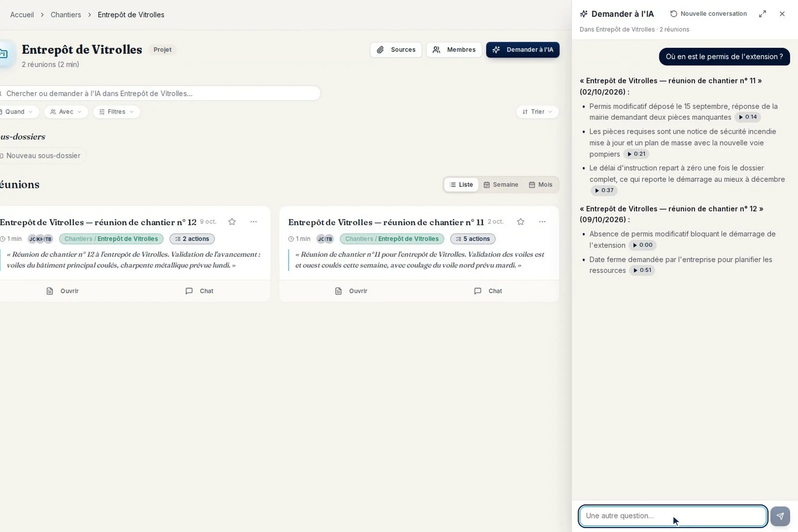Go to Chantiers breadcrumb

point(66,15)
